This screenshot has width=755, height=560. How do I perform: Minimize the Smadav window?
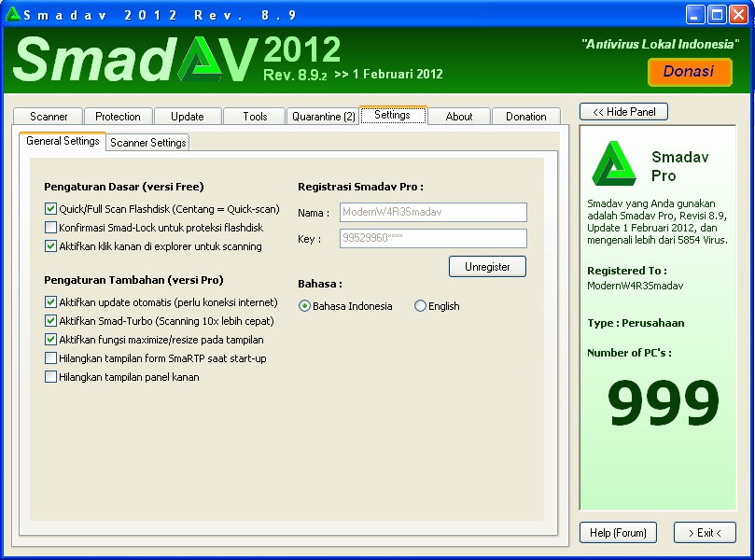pos(695,14)
